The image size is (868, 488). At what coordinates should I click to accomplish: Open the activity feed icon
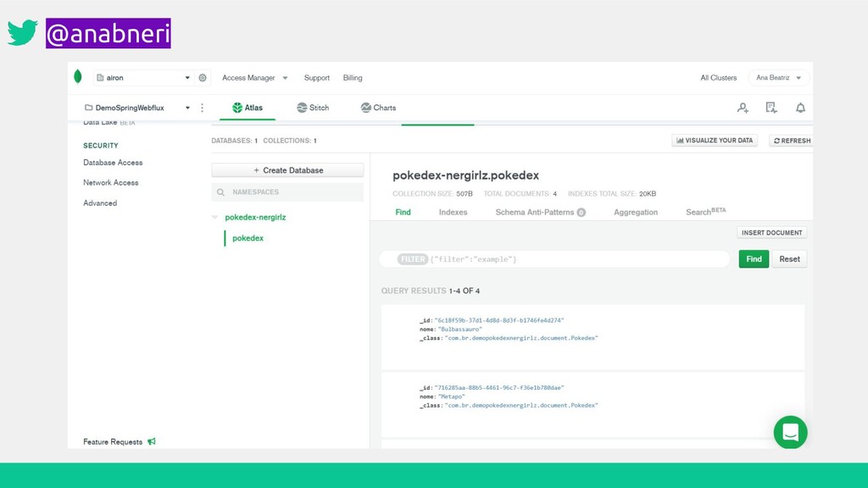771,108
